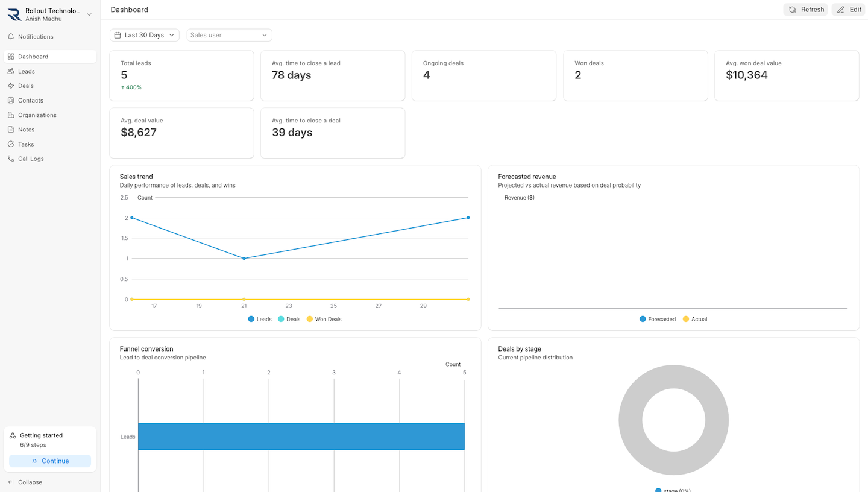This screenshot has width=868, height=492.
Task: Open the Deals section icon
Action: point(11,86)
